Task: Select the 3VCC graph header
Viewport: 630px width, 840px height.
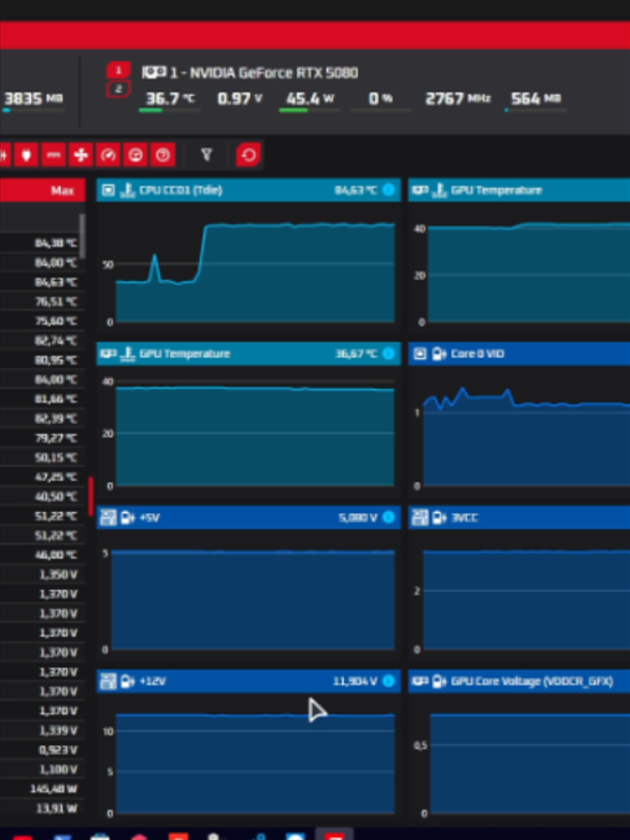Action: click(519, 518)
